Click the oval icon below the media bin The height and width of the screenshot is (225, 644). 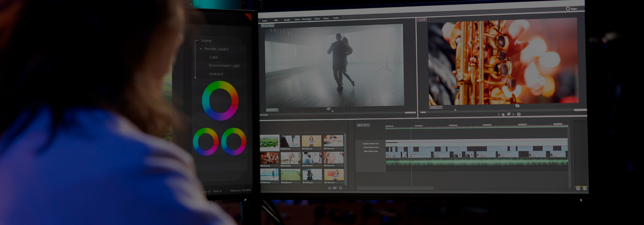329,188
